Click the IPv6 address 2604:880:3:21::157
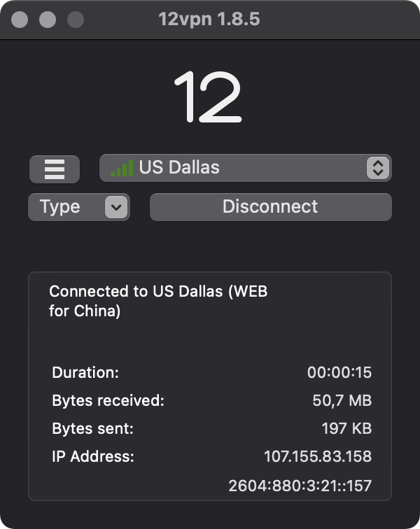This screenshot has height=529, width=420. point(300,485)
